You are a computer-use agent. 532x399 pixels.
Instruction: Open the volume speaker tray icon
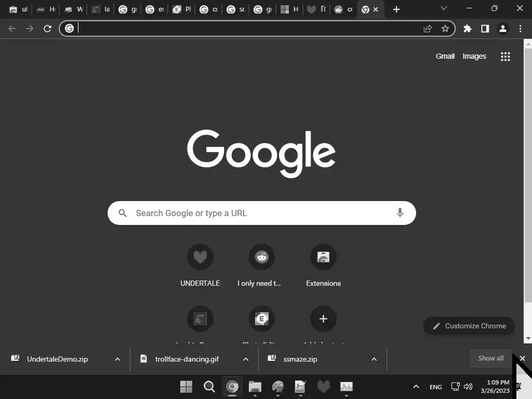coord(468,387)
